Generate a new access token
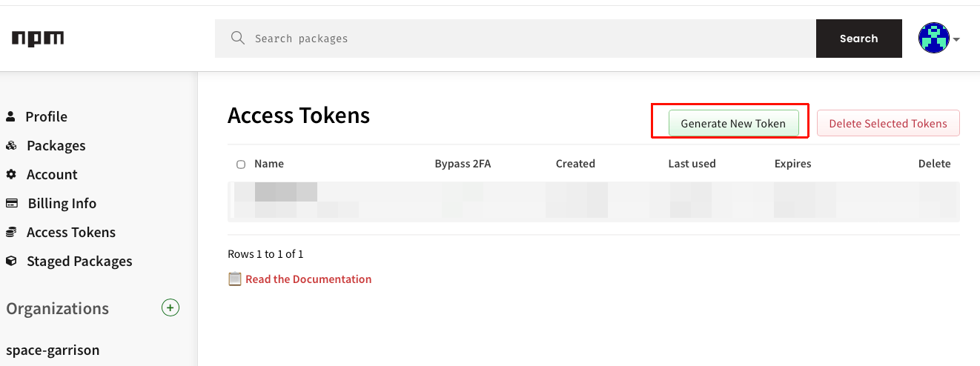Viewport: 980px width, 366px height. (733, 123)
